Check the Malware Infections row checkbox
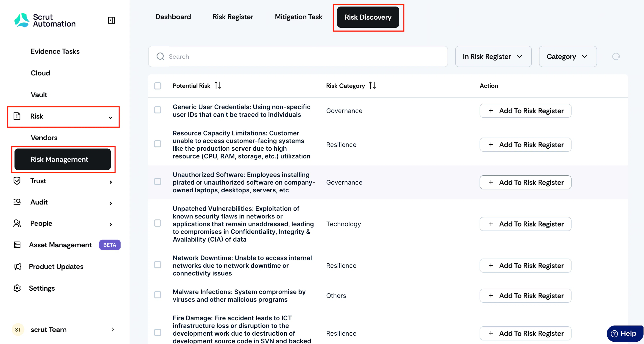The width and height of the screenshot is (644, 344). [157, 295]
